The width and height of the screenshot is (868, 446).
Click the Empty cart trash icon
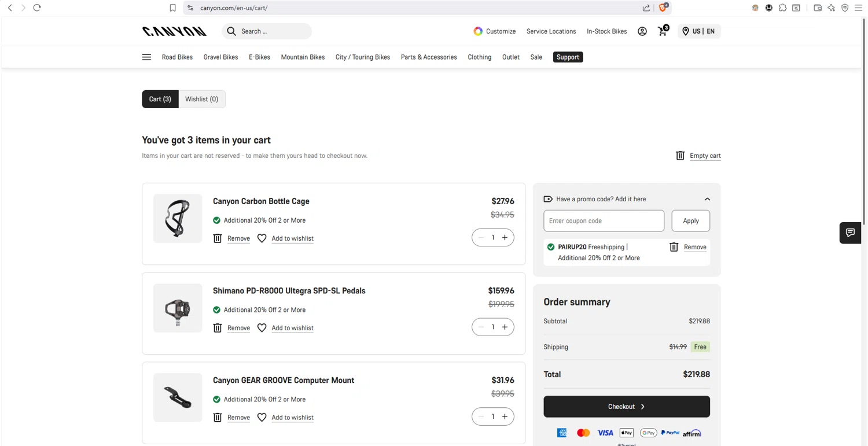681,156
